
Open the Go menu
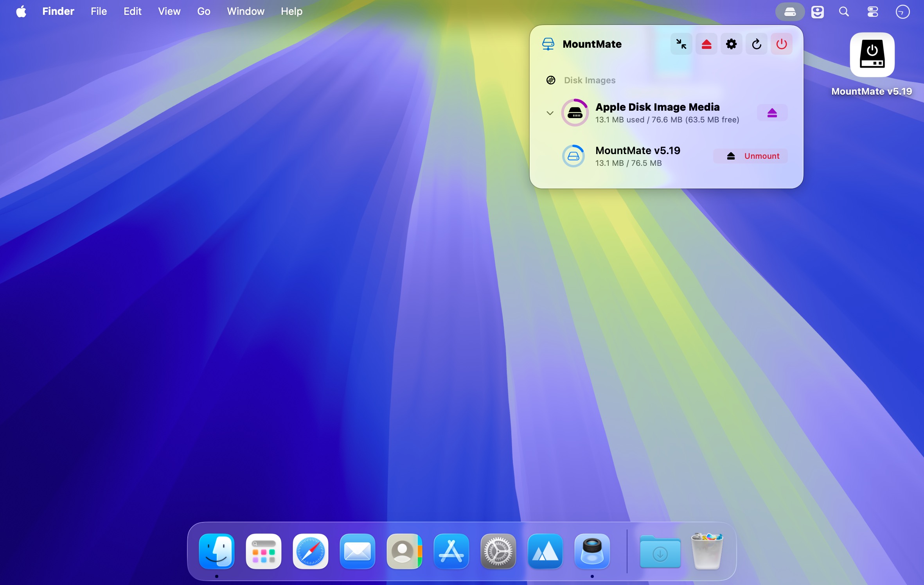click(203, 11)
